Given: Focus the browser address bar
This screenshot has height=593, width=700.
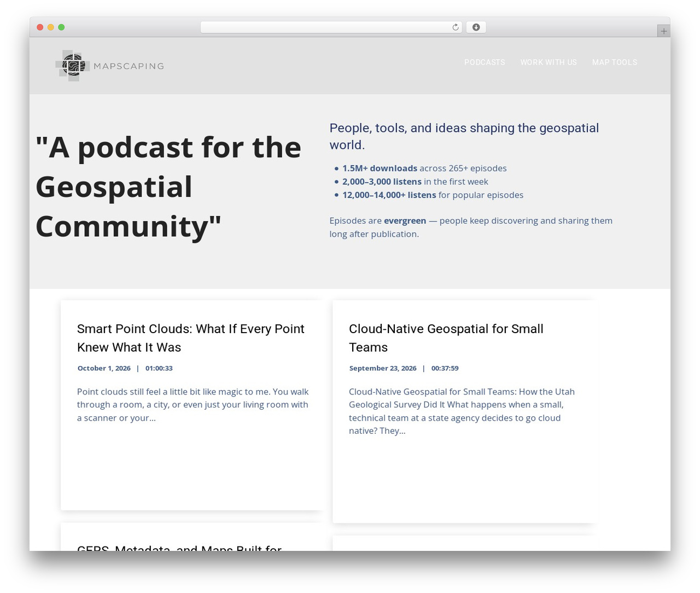Looking at the screenshot, I should click(331, 27).
